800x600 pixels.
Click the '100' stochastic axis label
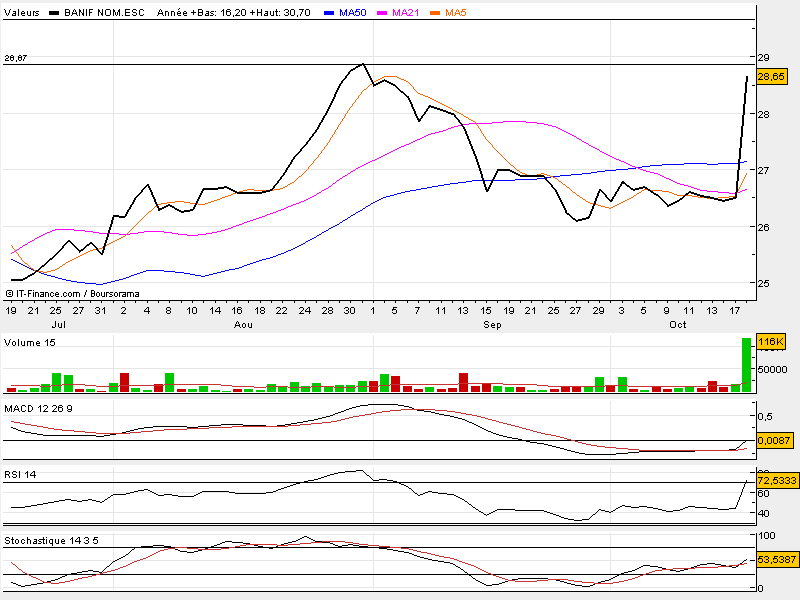(767, 536)
